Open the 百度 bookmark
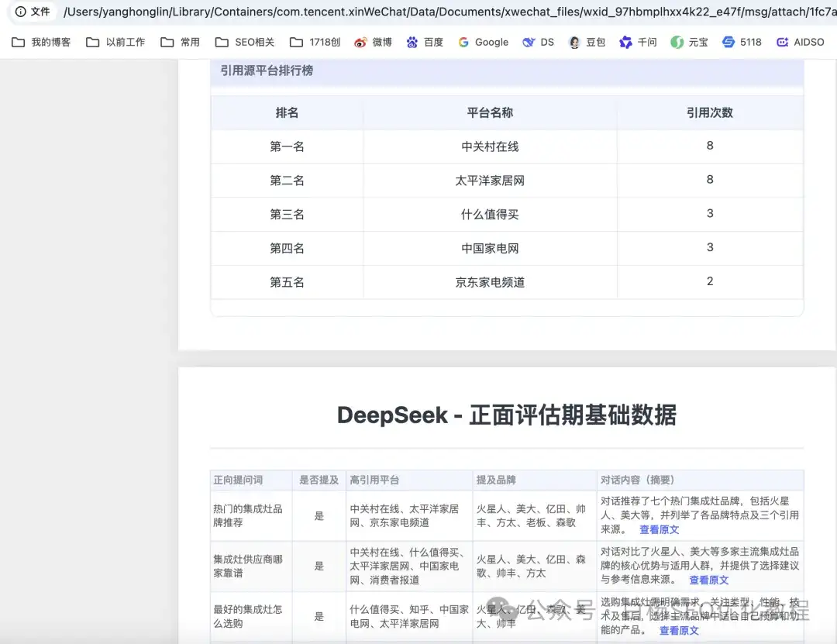Screen dimensions: 837x644 click(425, 42)
